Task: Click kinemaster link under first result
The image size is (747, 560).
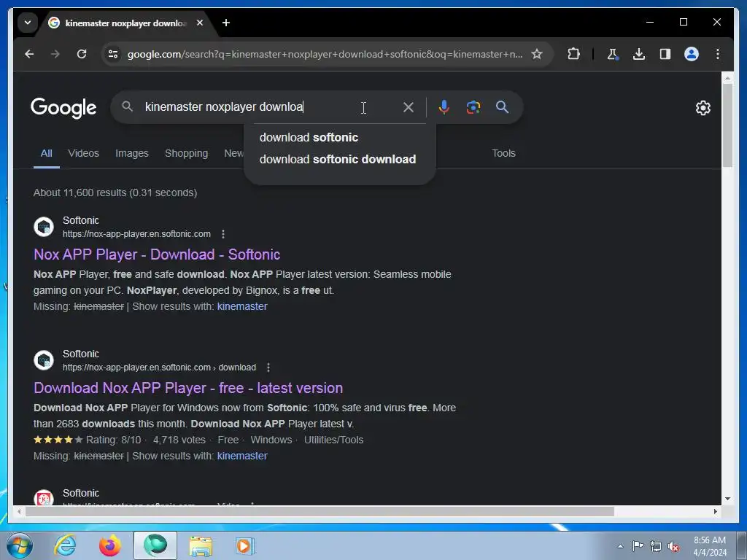Action: pos(242,307)
